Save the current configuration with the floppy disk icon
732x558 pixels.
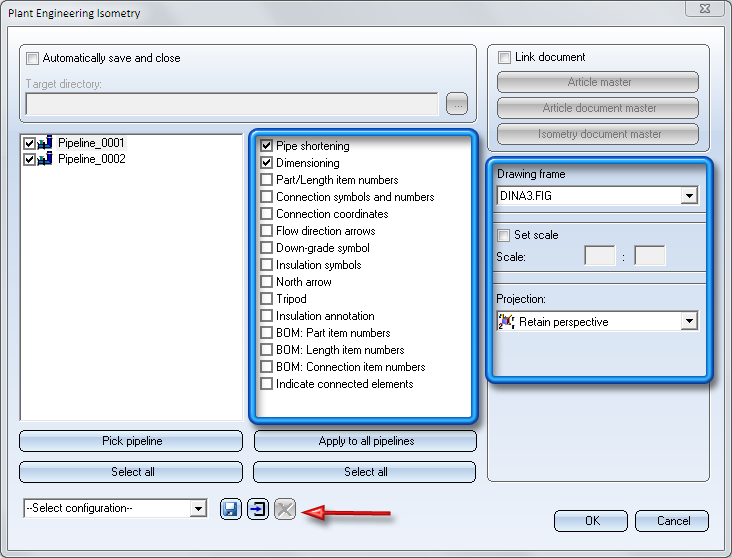point(231,509)
